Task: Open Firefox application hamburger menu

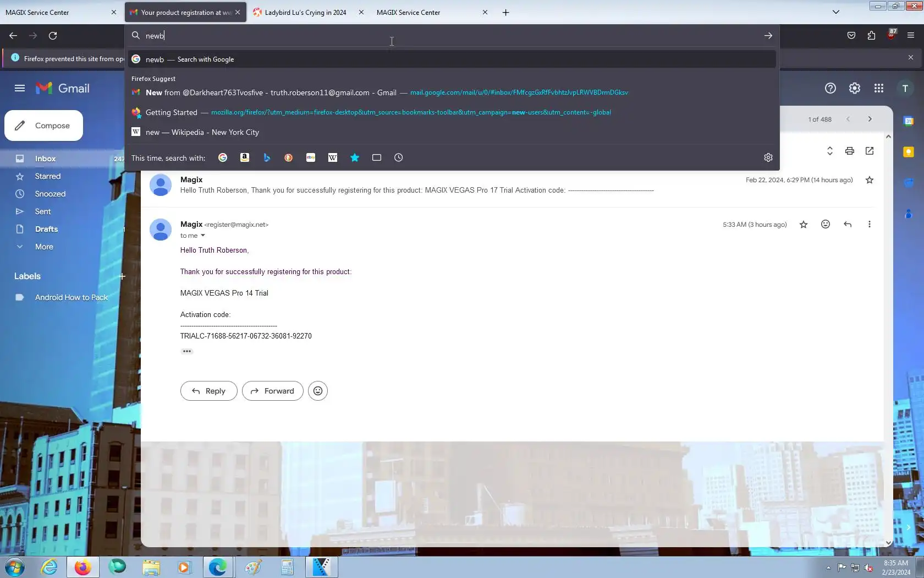Action: 911,36
